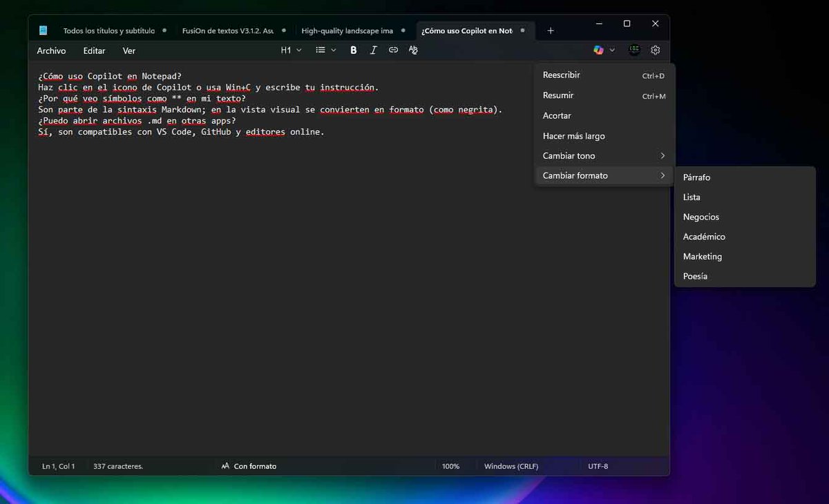
Task: Click the Notepad app icon in title bar
Action: 44,30
